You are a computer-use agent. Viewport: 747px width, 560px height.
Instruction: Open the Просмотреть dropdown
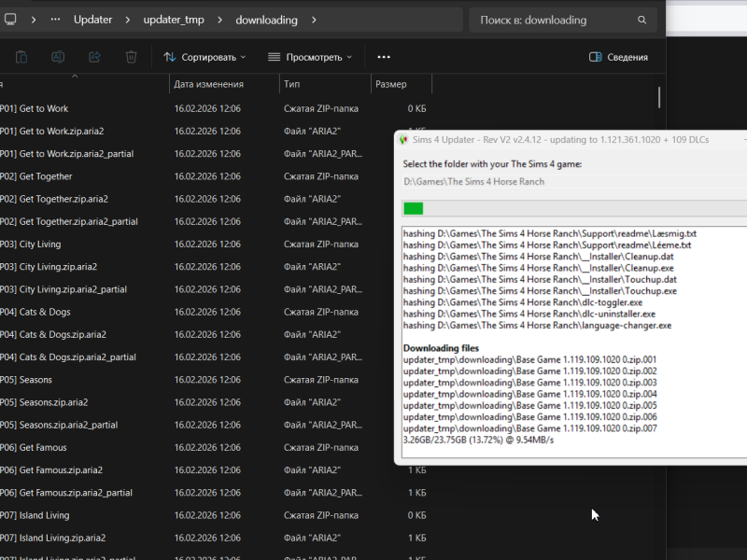click(x=310, y=57)
